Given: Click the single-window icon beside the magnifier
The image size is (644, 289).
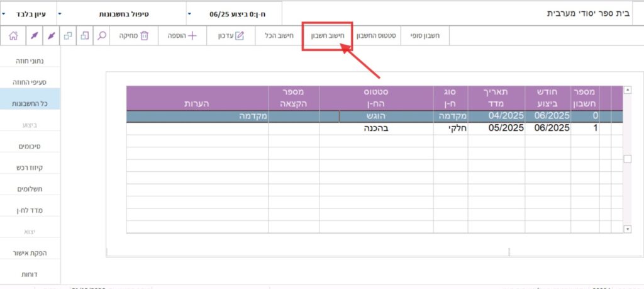Looking at the screenshot, I should [x=84, y=36].
